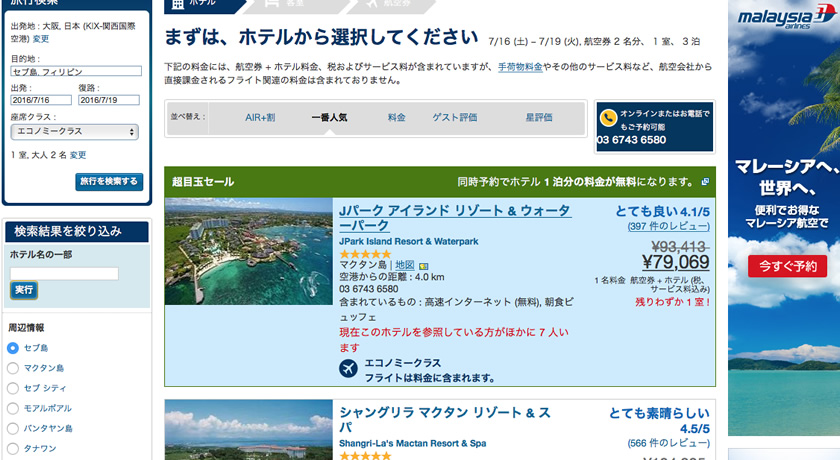The height and width of the screenshot is (460, 840).
Task: Select セブ シティ radio button
Action: click(13, 388)
